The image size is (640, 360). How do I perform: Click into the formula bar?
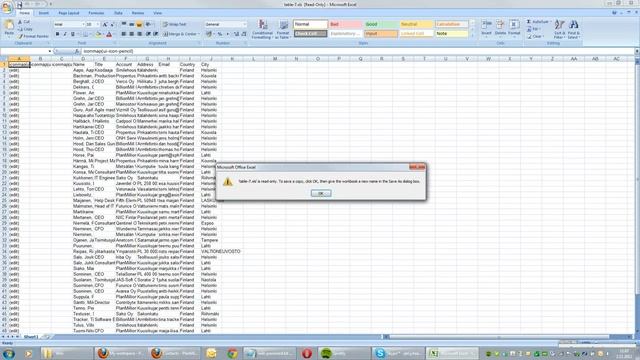coord(357,51)
